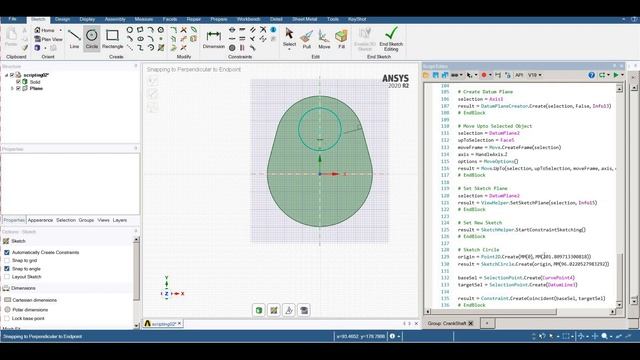This screenshot has height=360, width=640.
Task: Select the Line sketch tool
Action: 74,38
